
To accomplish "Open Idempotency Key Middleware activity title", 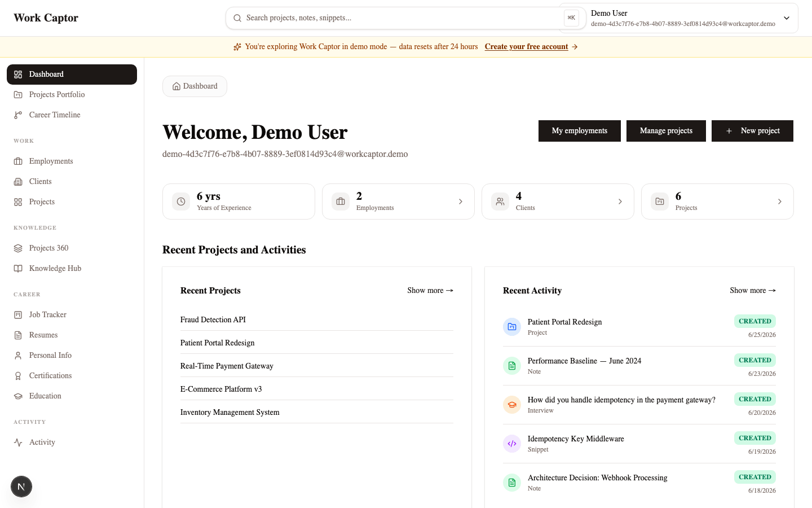I will coord(576,439).
